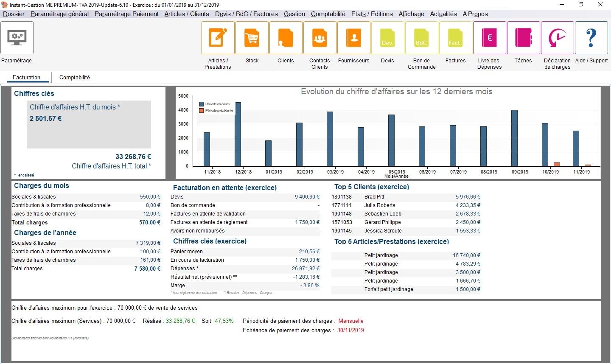Open Bon de Commande icon
This screenshot has width=611, height=364.
pos(422,38)
